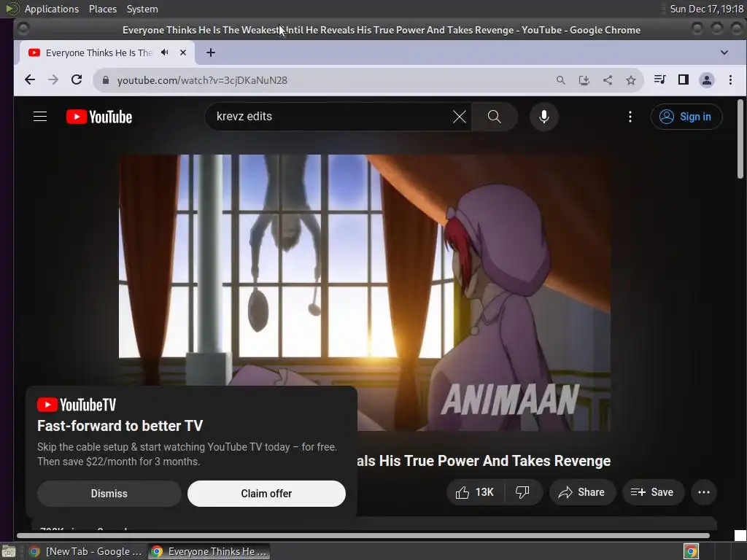Click the page vertical scrollbar thumb

740,139
